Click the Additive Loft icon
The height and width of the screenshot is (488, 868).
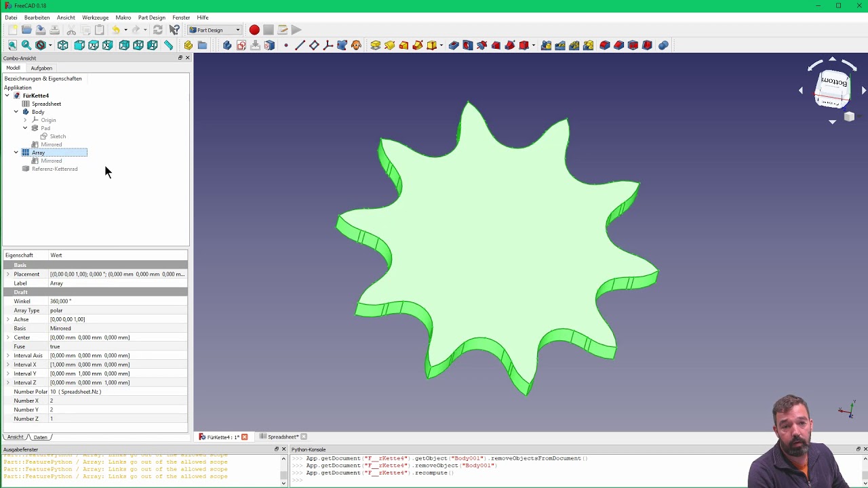click(404, 45)
